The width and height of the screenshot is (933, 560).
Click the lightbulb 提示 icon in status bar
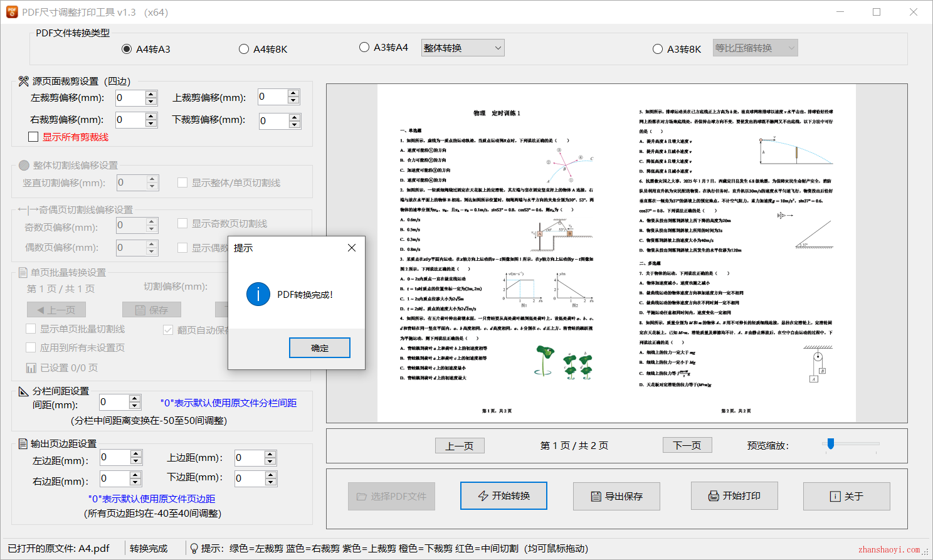coord(194,549)
